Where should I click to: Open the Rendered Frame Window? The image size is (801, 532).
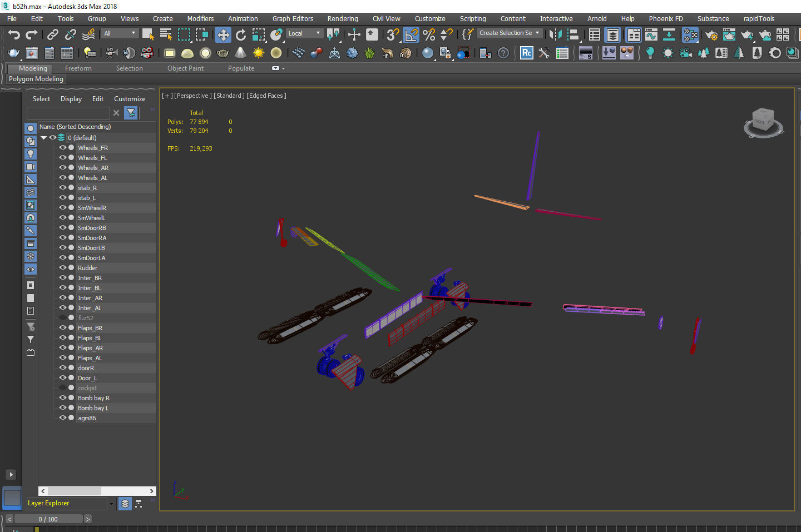point(729,34)
